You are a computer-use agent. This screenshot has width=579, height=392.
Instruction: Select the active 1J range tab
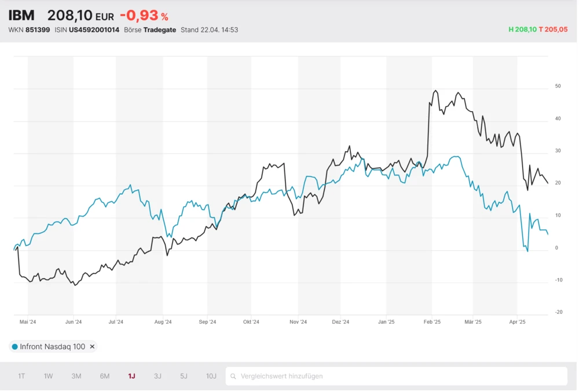(x=131, y=376)
